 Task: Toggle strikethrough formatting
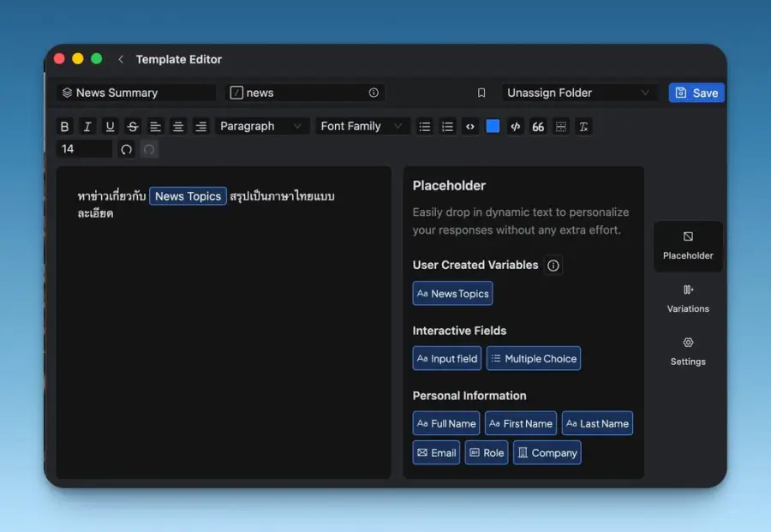[x=132, y=127]
